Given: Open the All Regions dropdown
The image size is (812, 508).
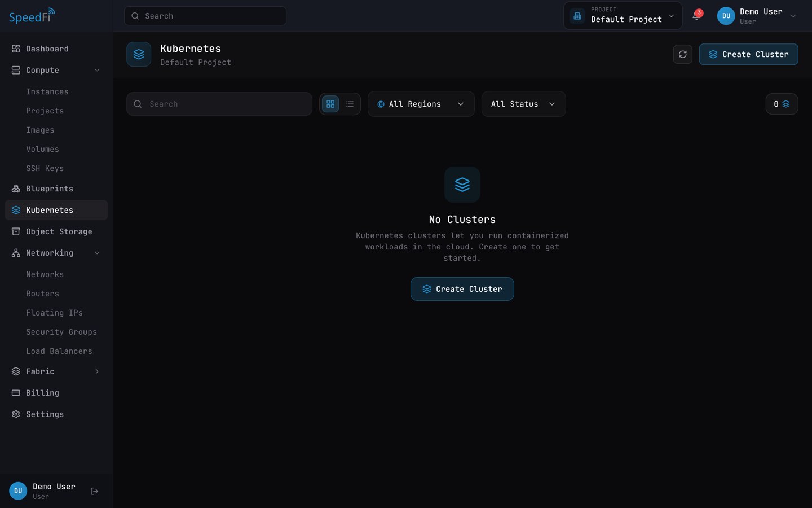Looking at the screenshot, I should tap(421, 104).
